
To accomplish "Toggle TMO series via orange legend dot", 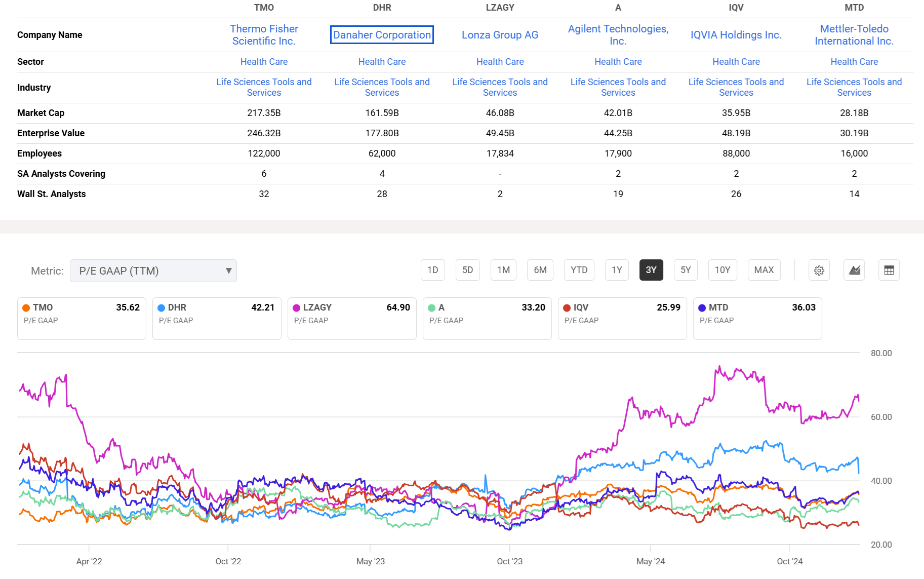I will (x=25, y=307).
